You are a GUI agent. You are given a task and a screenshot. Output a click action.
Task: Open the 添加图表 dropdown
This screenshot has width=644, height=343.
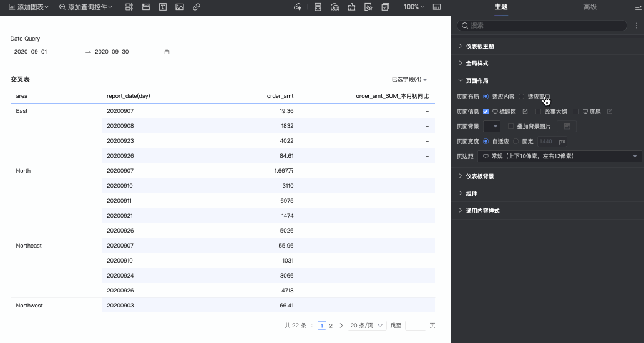click(29, 7)
